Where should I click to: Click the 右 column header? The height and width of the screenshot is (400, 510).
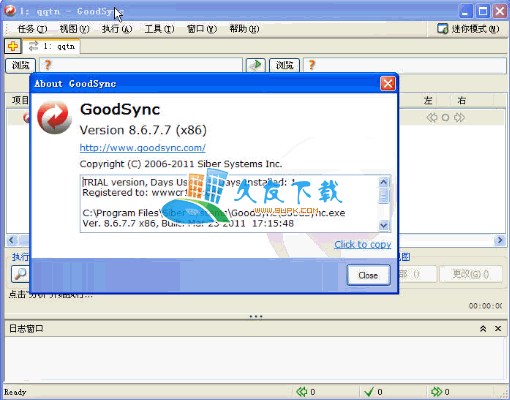[462, 100]
